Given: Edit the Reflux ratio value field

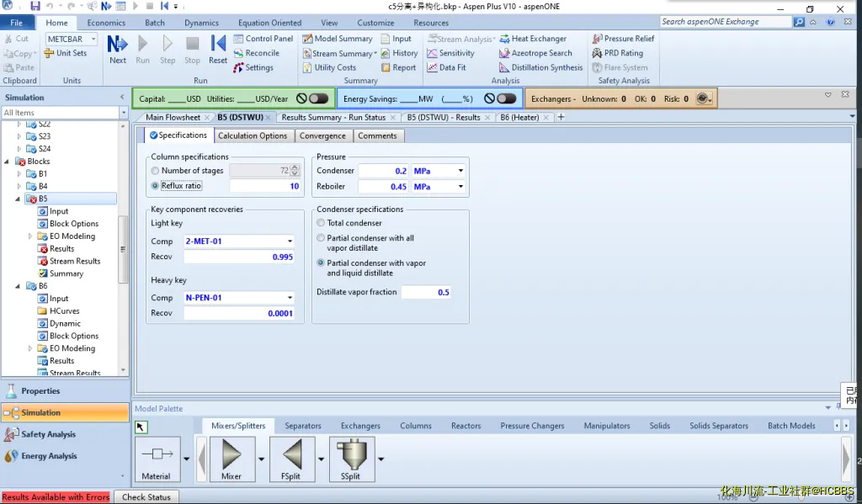Looking at the screenshot, I should 265,186.
